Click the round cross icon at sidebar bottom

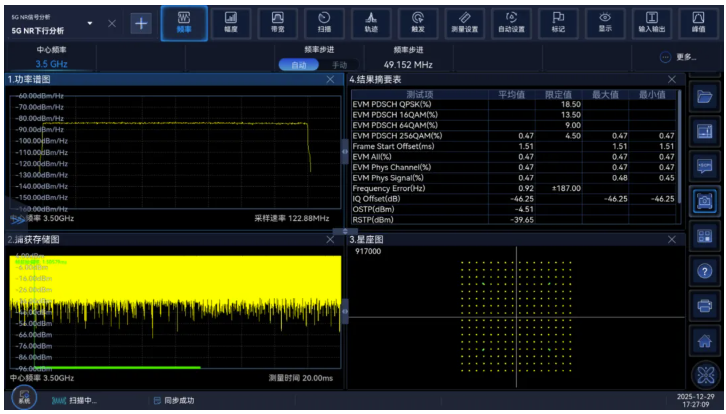point(705,375)
